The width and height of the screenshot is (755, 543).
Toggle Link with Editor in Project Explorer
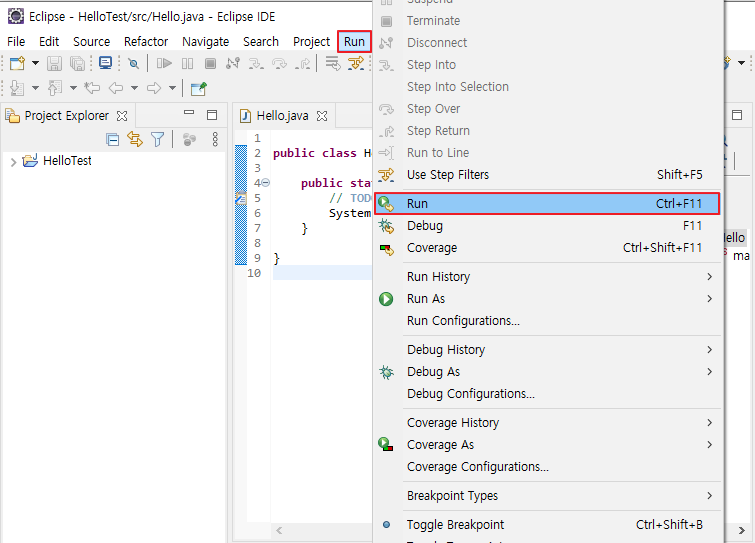[x=135, y=140]
